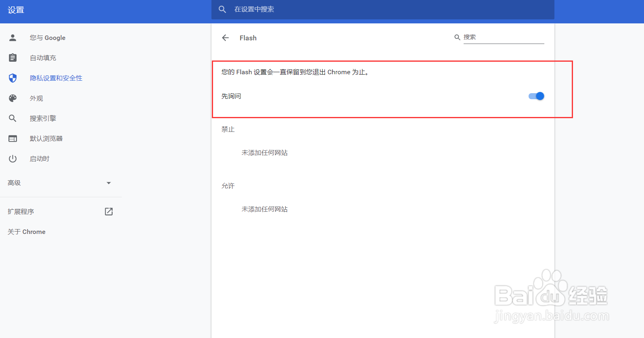The height and width of the screenshot is (338, 644).
Task: Click the Flash site 搜索 input field
Action: pyautogui.click(x=504, y=37)
